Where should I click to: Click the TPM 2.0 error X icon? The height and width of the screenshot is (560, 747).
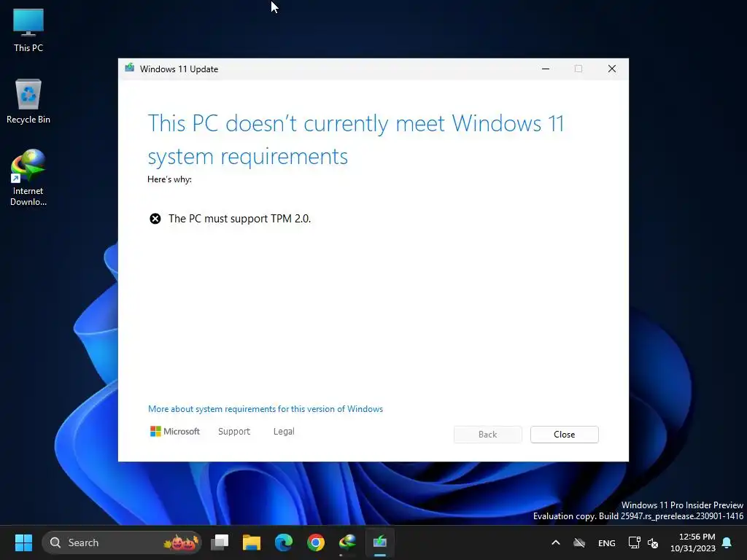pos(155,219)
